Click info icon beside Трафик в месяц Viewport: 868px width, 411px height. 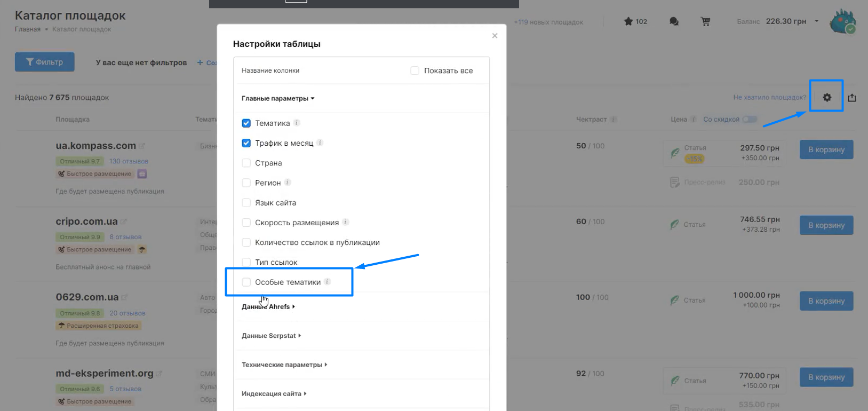(x=320, y=143)
